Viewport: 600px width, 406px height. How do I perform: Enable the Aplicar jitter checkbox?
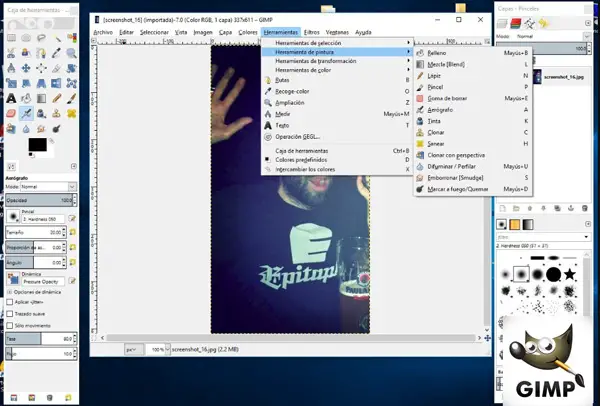(x=9, y=300)
